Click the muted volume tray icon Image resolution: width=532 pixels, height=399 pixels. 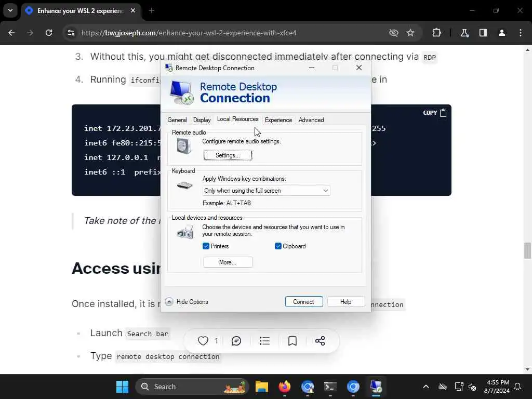click(472, 387)
